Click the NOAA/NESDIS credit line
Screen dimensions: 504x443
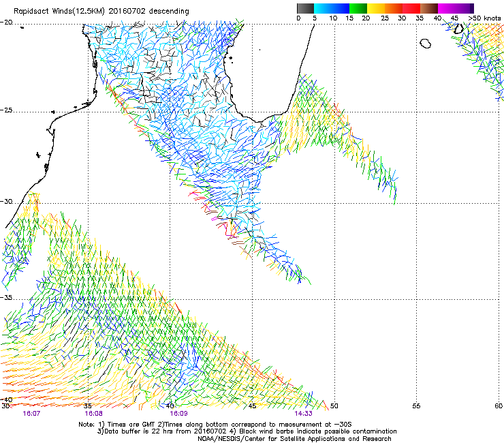[294, 439]
